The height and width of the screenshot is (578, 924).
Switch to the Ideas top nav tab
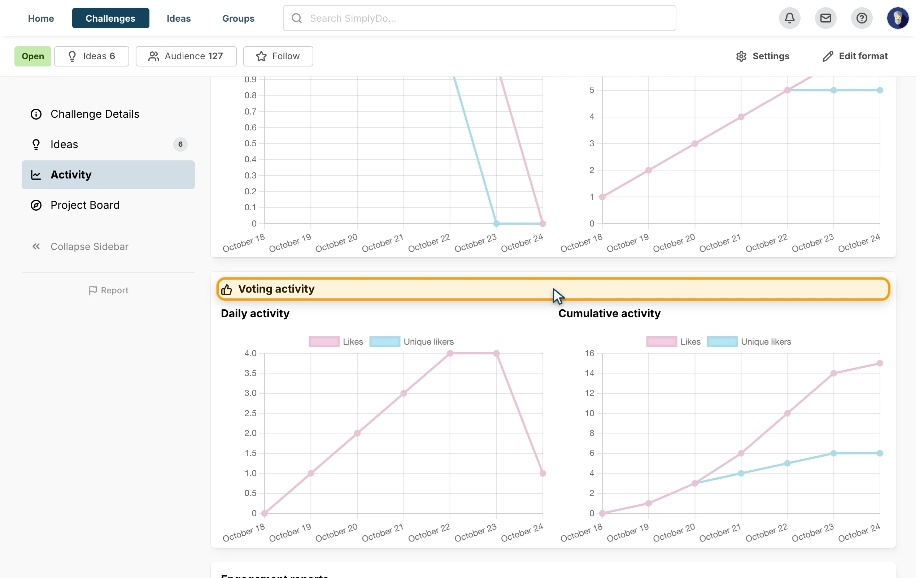click(179, 18)
